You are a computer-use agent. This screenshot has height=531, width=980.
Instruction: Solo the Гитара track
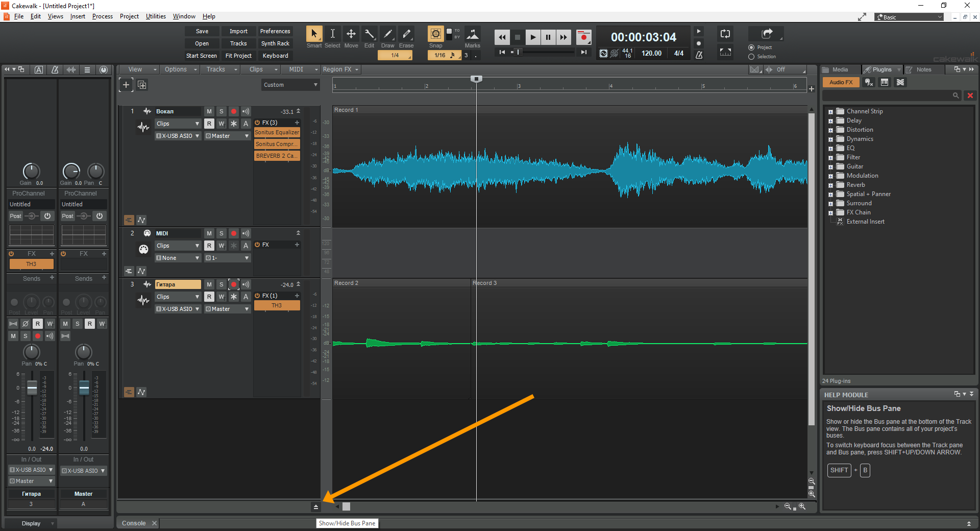click(x=222, y=284)
